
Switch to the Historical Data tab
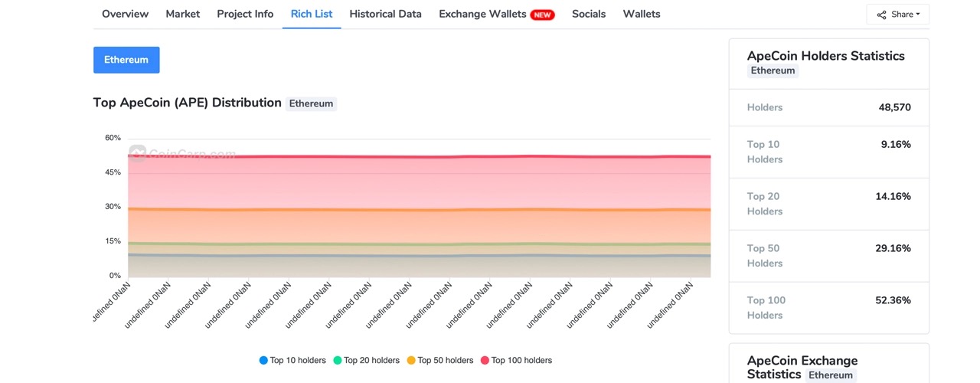385,14
